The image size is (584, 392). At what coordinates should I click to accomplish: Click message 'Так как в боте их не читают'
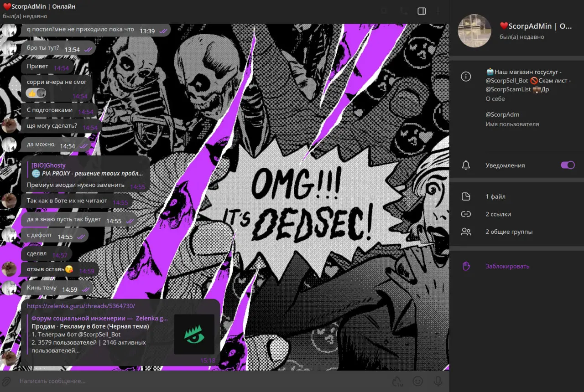coord(77,201)
